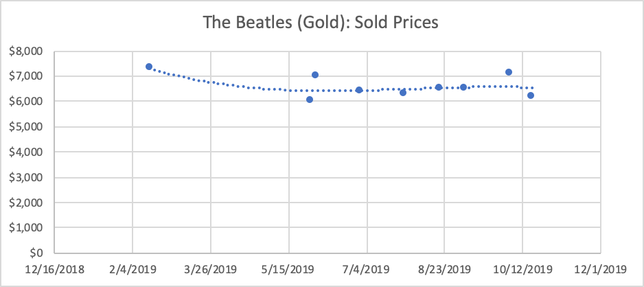
Task: Click the 10/12/2019 date axis label
Action: click(x=522, y=269)
